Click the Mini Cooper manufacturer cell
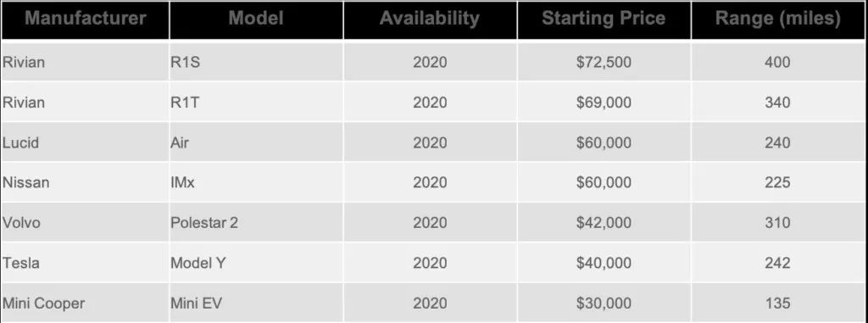868x323 pixels. (x=86, y=303)
